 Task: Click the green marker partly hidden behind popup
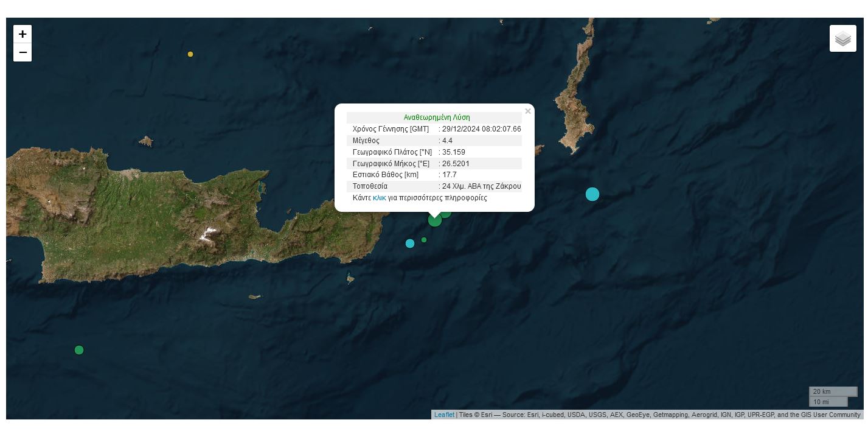coord(447,214)
